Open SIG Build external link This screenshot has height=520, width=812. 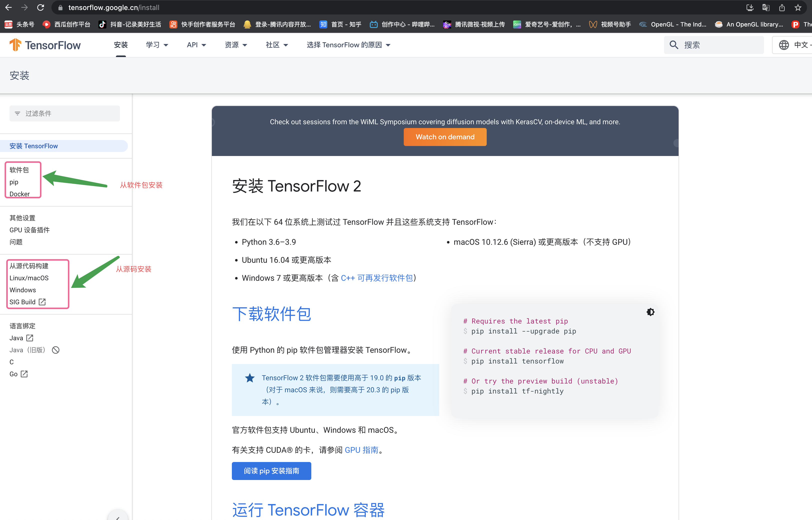click(x=27, y=302)
